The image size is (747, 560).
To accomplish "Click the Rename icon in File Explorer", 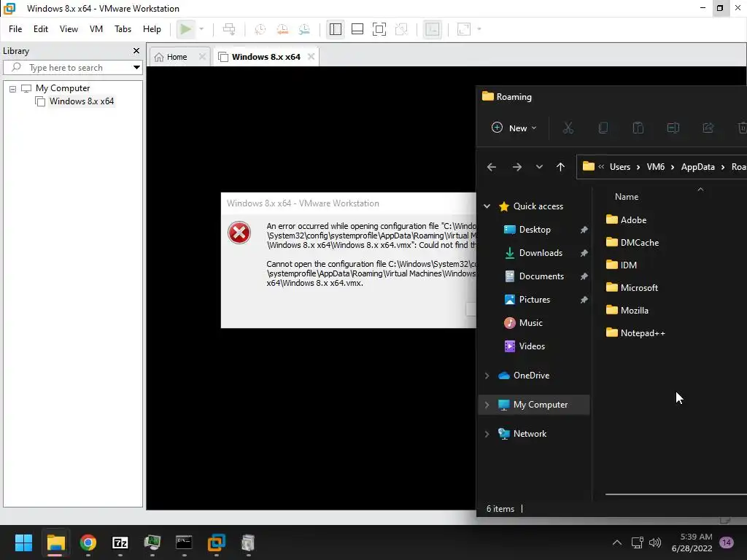I will pyautogui.click(x=673, y=128).
